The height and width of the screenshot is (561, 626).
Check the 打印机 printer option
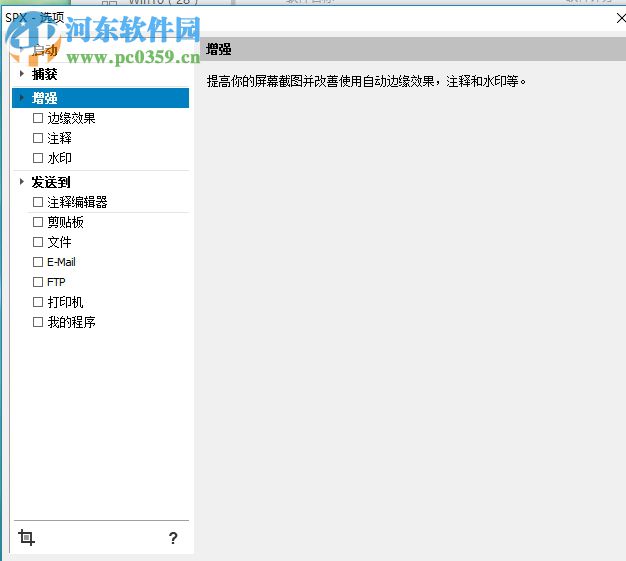point(38,302)
